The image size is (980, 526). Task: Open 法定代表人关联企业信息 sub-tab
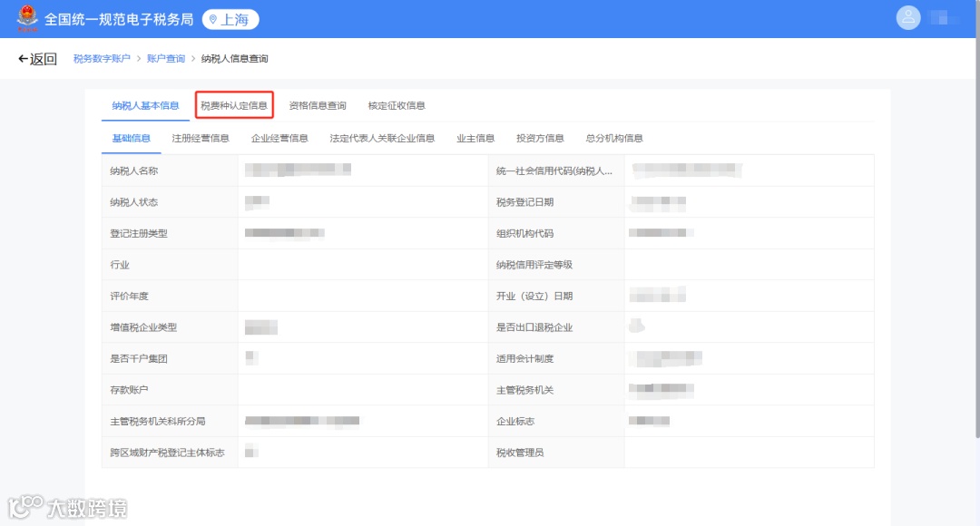383,138
